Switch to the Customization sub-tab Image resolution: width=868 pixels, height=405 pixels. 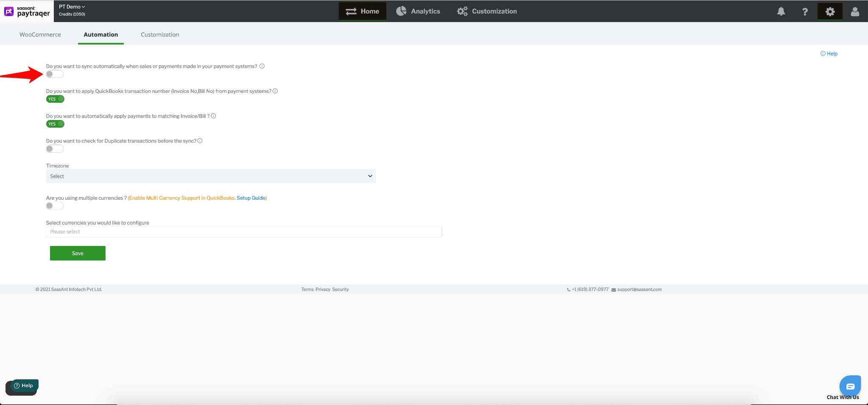[160, 35]
